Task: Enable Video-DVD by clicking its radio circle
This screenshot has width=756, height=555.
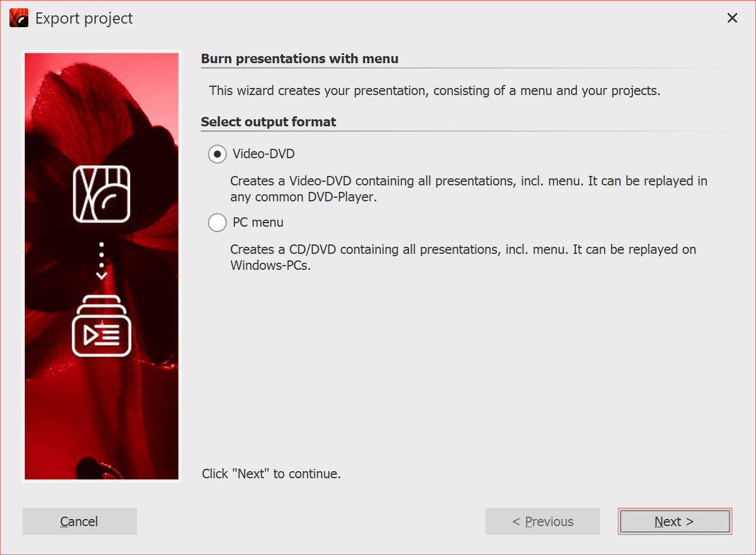Action: (217, 154)
